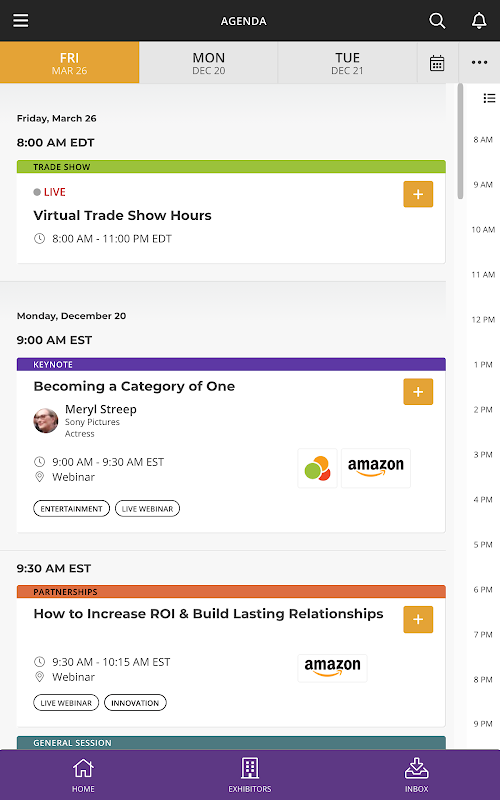Open Meryl Streep's speaker photo
Image resolution: width=500 pixels, height=800 pixels.
(x=46, y=421)
